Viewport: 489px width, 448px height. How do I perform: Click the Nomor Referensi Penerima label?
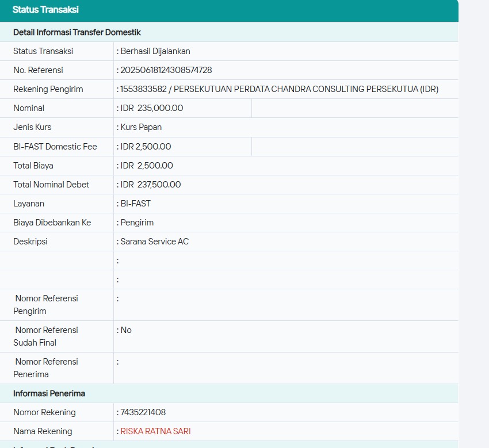click(46, 368)
